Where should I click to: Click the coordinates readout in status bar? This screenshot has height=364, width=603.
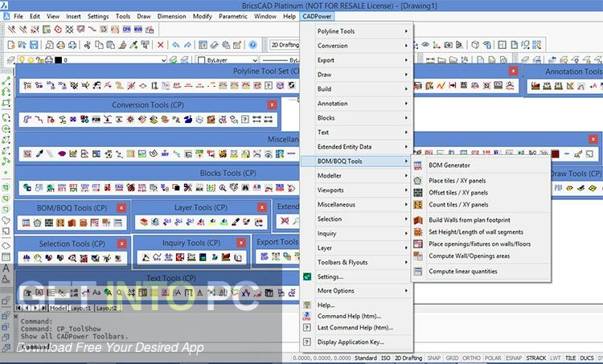click(322, 358)
